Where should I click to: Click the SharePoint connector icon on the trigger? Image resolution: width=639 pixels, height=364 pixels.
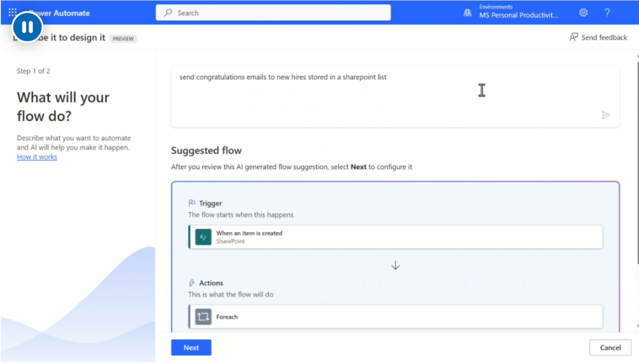point(202,236)
